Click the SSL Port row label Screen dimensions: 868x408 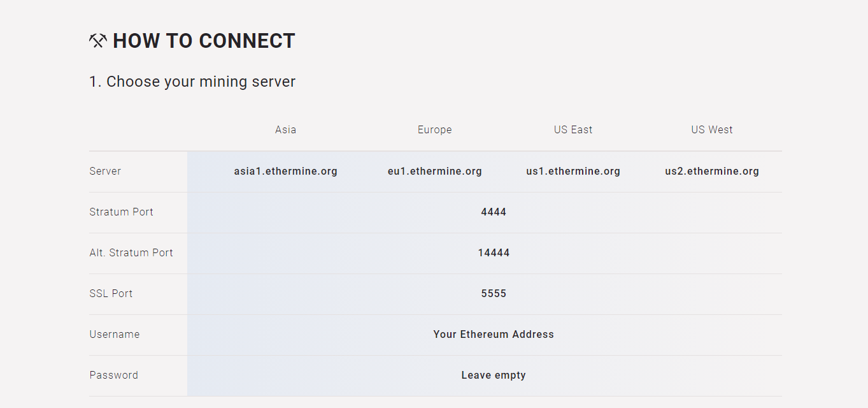[111, 293]
